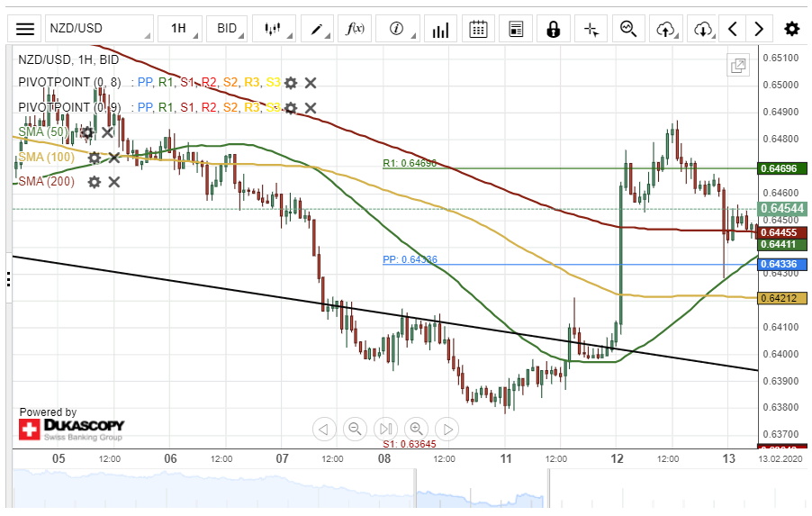Screen dimensions: 812x516
Task: Select the pencil drawing tools
Action: 317,29
